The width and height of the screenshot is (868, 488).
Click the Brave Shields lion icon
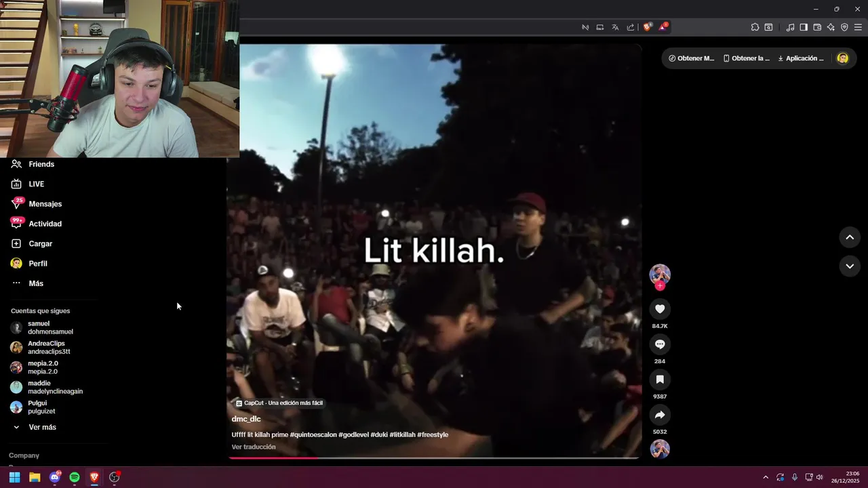click(x=648, y=27)
